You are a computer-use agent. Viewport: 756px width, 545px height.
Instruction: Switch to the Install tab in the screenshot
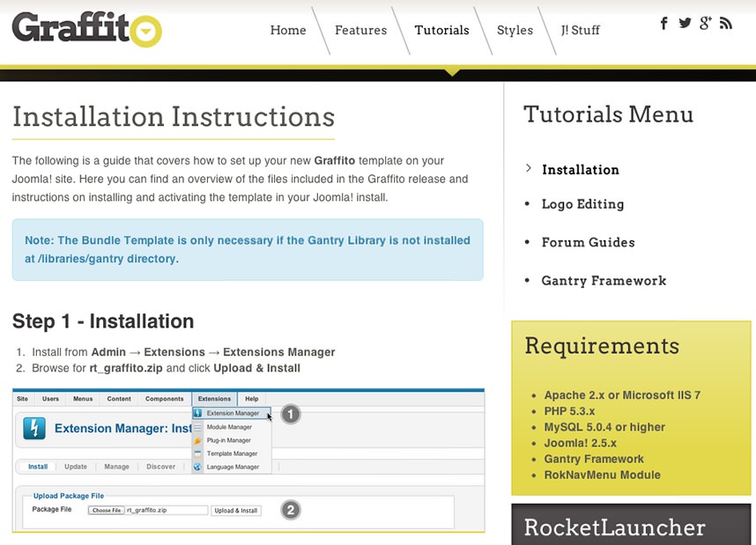pyautogui.click(x=38, y=467)
